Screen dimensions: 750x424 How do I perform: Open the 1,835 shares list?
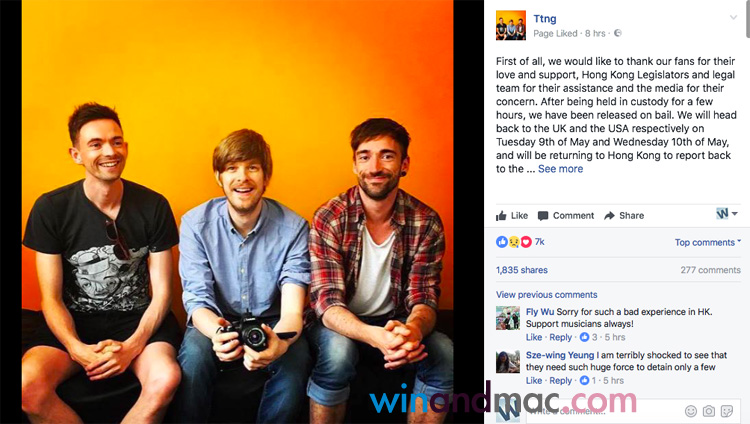(x=521, y=270)
